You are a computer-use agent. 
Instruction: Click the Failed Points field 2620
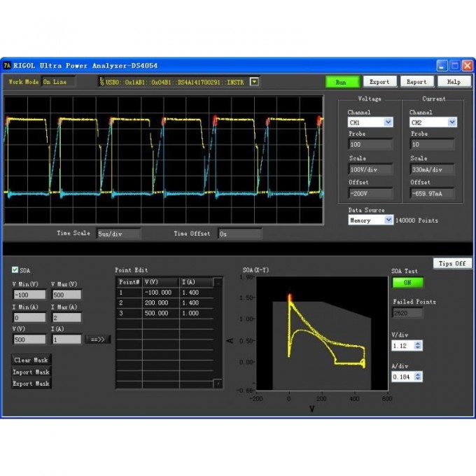(407, 313)
